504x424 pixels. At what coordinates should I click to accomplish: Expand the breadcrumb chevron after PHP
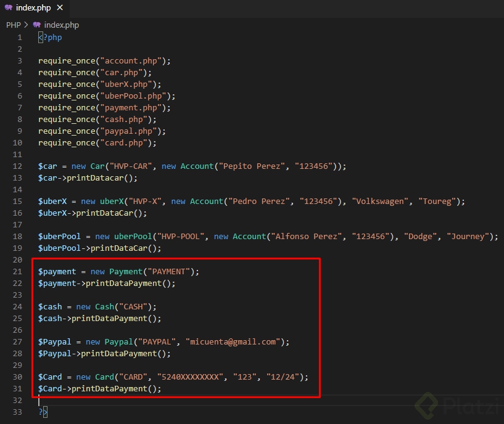(x=26, y=25)
